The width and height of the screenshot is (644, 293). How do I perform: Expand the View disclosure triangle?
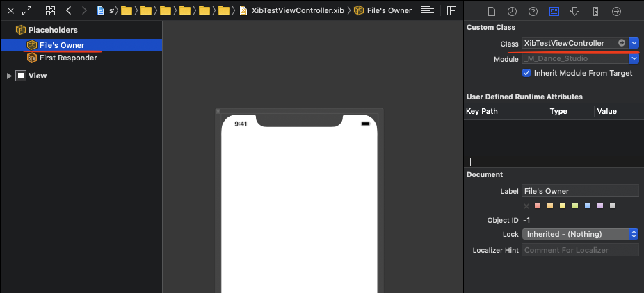point(9,76)
